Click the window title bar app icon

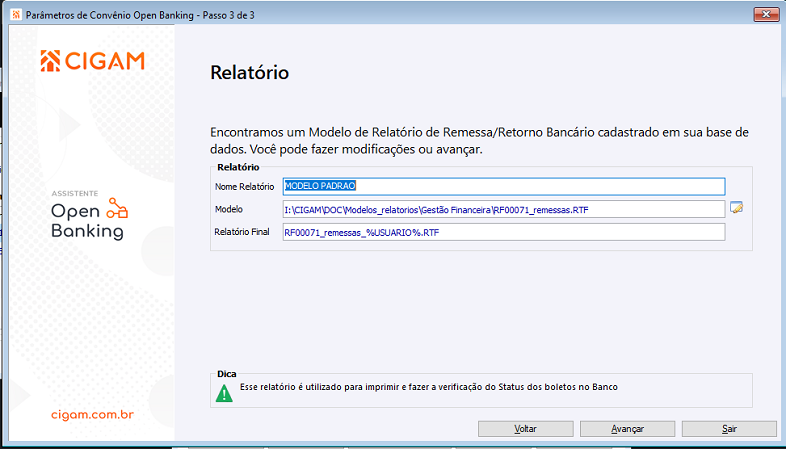[x=16, y=15]
